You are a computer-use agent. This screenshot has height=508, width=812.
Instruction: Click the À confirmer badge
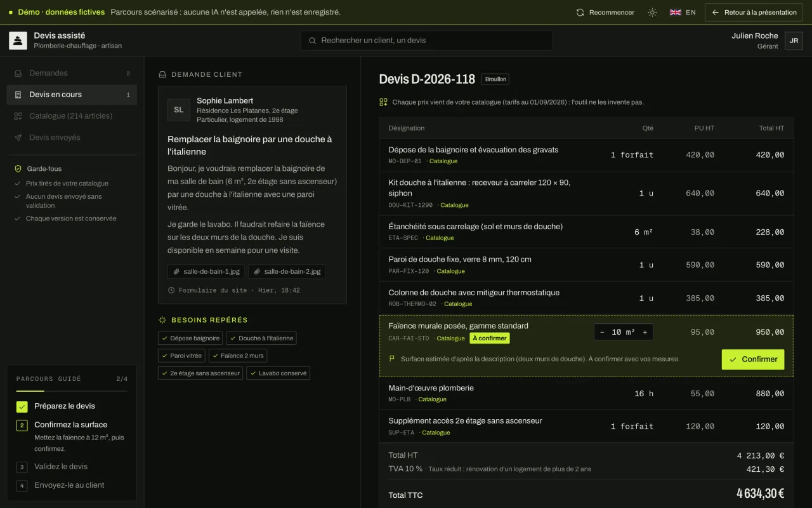click(490, 338)
